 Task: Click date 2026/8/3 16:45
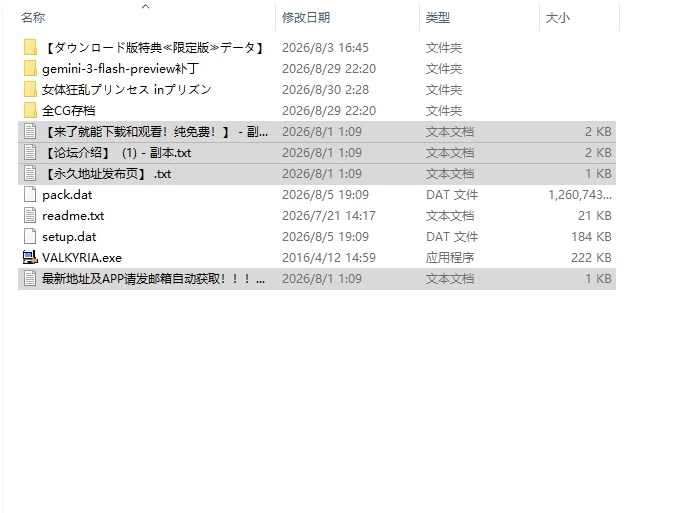[325, 47]
